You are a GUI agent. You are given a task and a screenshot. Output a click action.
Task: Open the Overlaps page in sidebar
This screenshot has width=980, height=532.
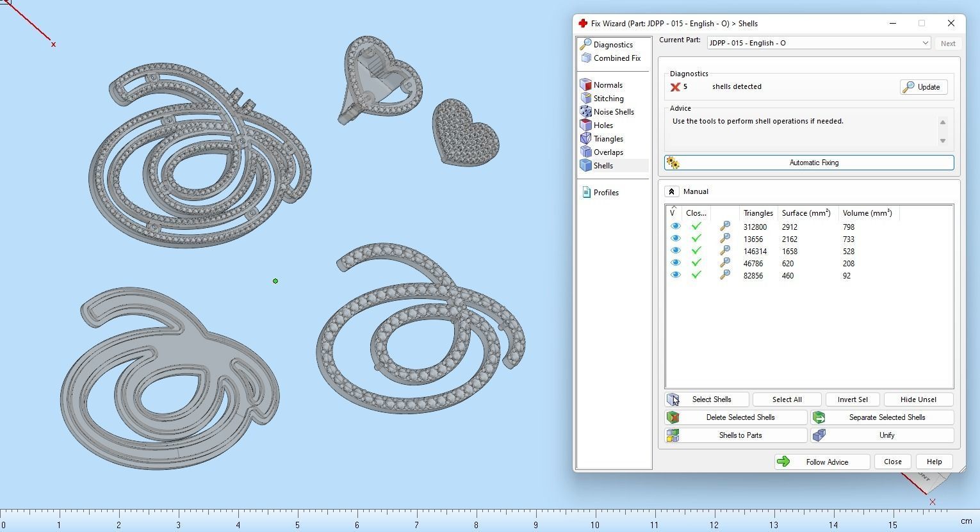(608, 152)
